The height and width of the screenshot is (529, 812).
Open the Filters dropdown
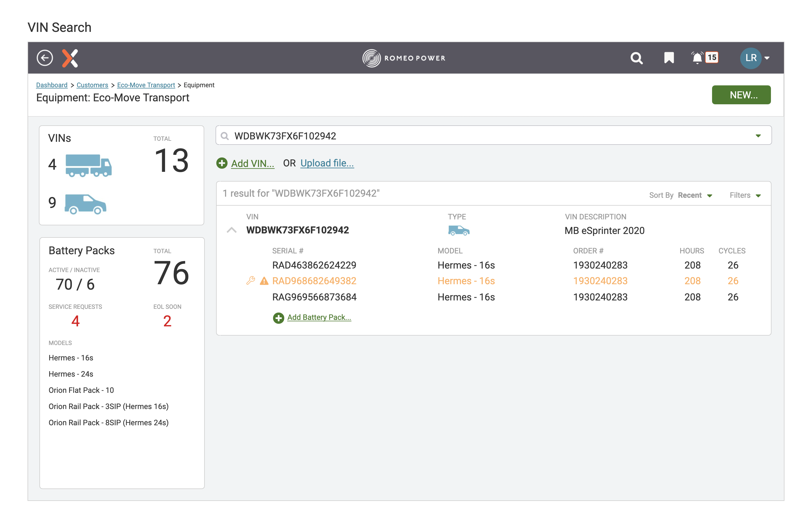pos(745,195)
